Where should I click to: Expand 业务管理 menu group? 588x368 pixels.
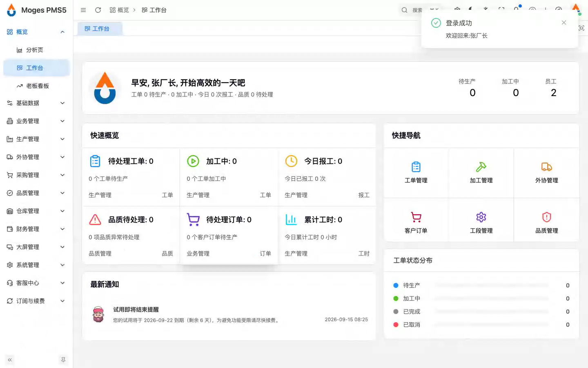[36, 121]
